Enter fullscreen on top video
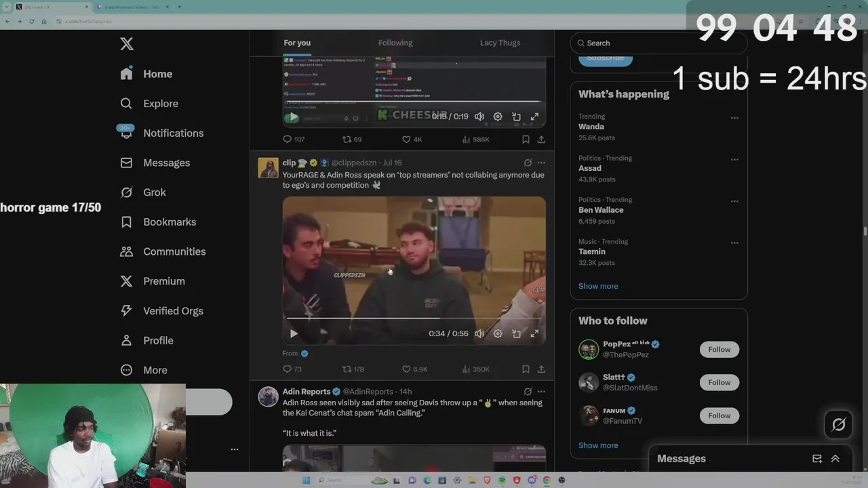Screen dimensions: 868x488 (534, 117)
